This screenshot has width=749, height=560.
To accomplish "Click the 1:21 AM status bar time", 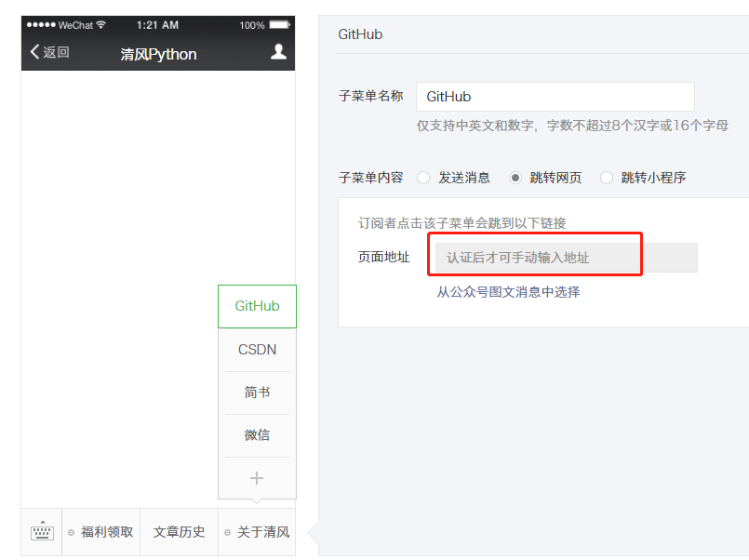I will click(157, 25).
